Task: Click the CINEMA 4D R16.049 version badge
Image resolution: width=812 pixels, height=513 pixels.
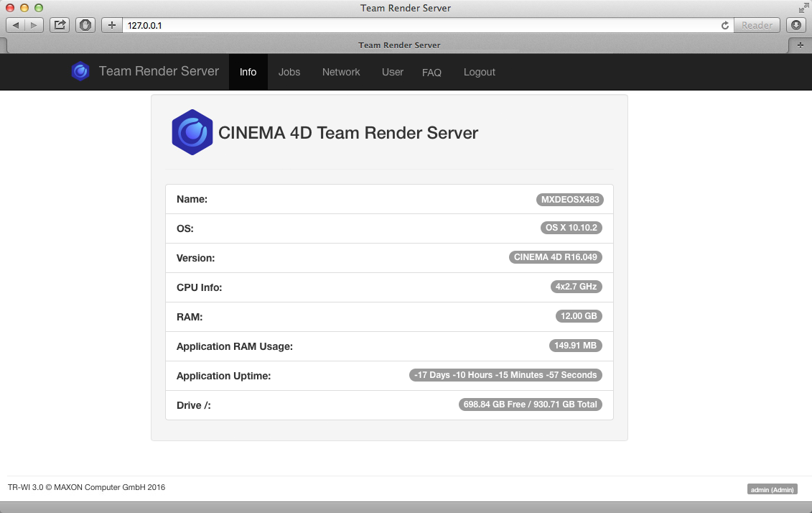Action: [555, 257]
